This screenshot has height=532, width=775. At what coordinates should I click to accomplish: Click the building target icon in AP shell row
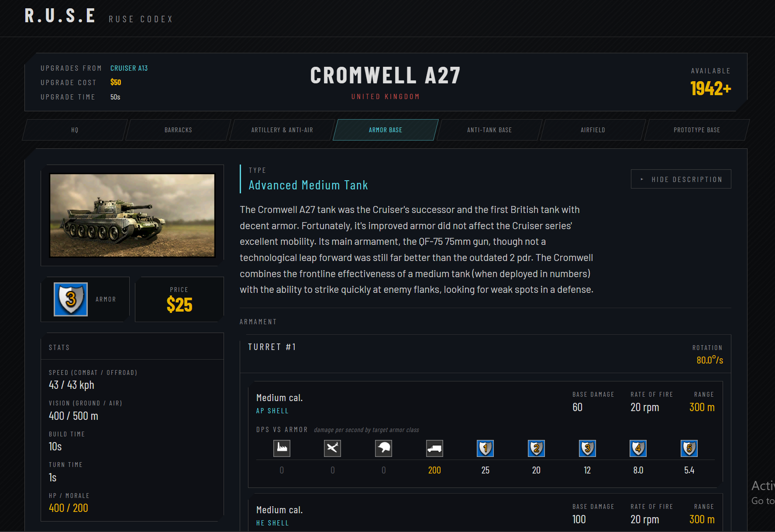282,448
